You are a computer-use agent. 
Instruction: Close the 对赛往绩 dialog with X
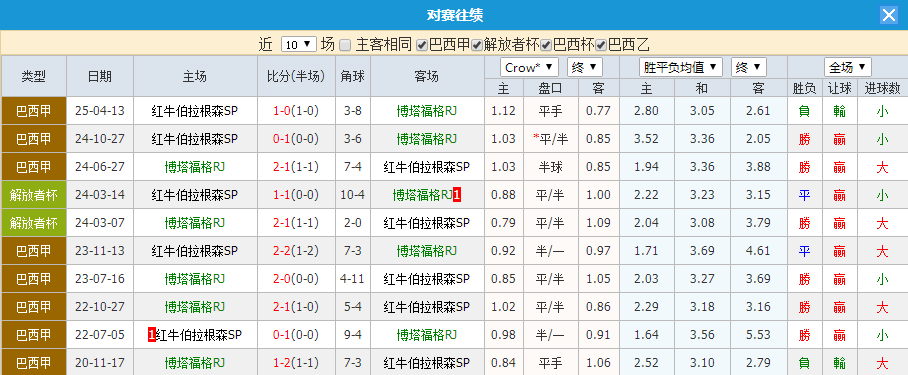pos(888,15)
